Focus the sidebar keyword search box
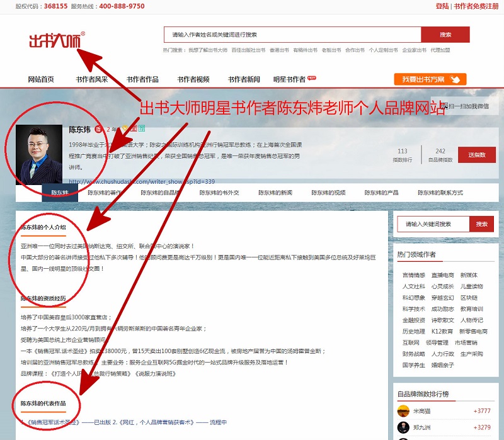This screenshot has height=440, width=504. click(x=432, y=224)
